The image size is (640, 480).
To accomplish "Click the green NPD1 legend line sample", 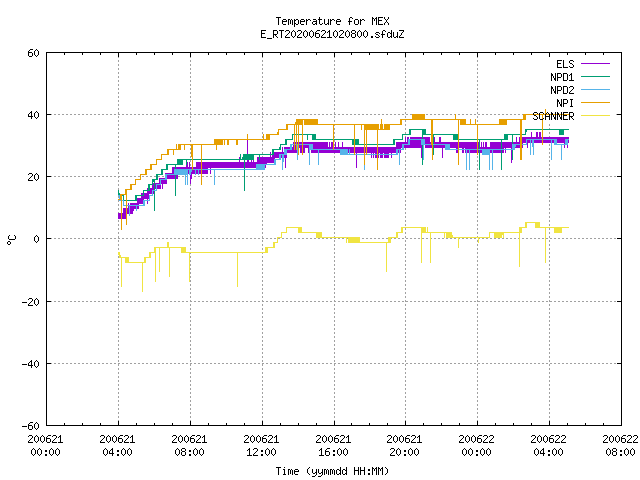I will point(595,76).
